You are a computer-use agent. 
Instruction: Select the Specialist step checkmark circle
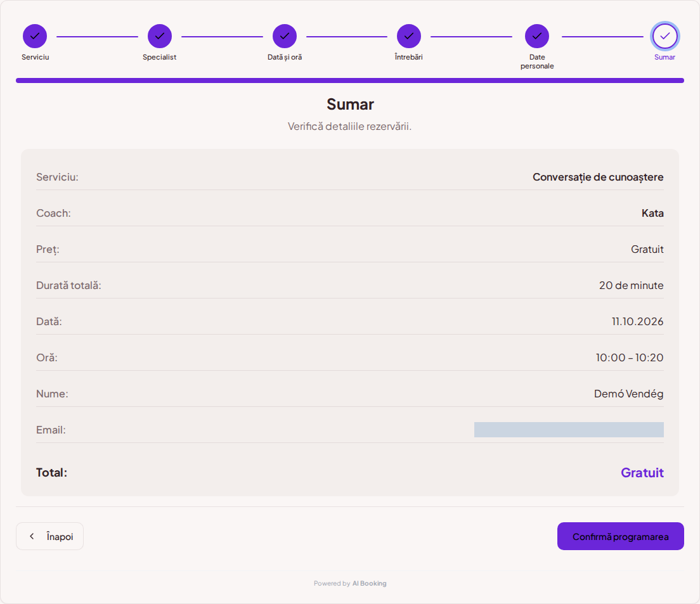coord(160,36)
